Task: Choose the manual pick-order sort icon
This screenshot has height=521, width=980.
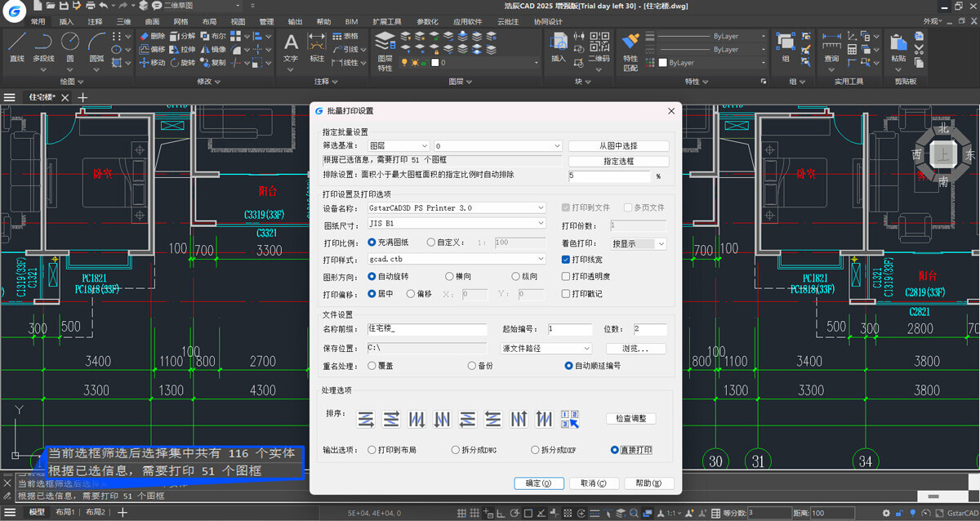Action: 570,419
